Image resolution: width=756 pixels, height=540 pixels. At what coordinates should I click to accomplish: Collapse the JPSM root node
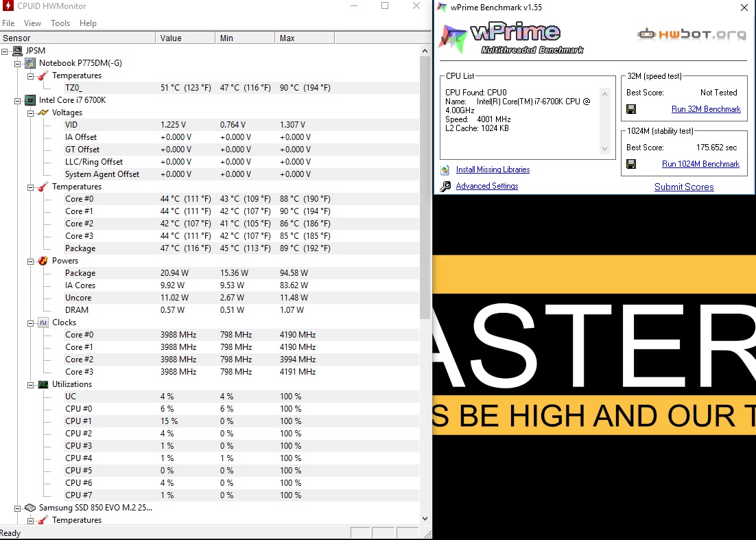4,51
